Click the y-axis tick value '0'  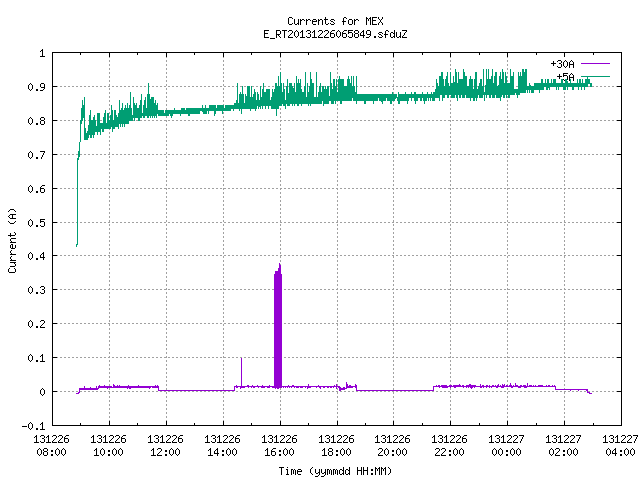(x=42, y=392)
